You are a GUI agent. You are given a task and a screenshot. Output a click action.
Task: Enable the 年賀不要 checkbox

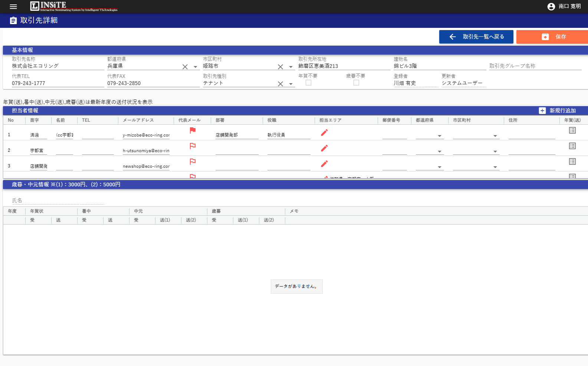(308, 83)
